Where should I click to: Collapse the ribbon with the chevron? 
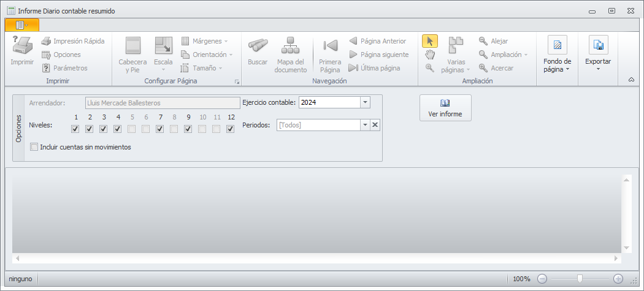632,80
